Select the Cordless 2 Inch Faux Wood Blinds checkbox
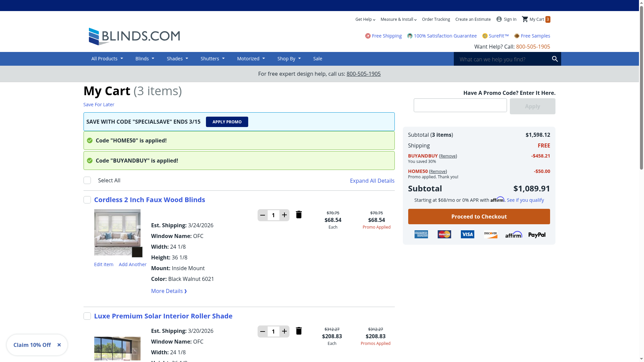The image size is (644, 362). point(87,200)
